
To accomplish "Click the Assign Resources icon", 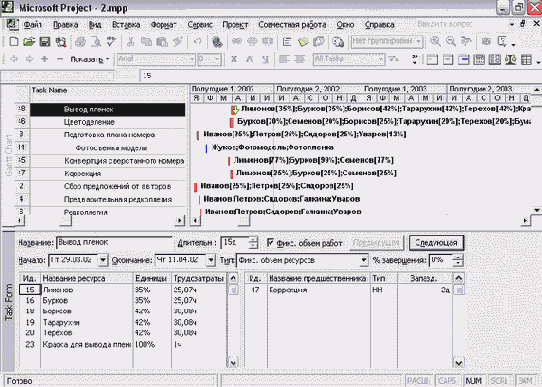I will (x=338, y=42).
